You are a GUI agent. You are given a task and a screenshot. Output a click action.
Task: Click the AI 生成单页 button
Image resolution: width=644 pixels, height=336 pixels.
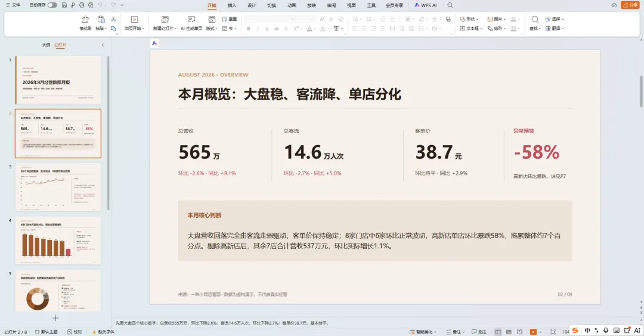(x=191, y=23)
